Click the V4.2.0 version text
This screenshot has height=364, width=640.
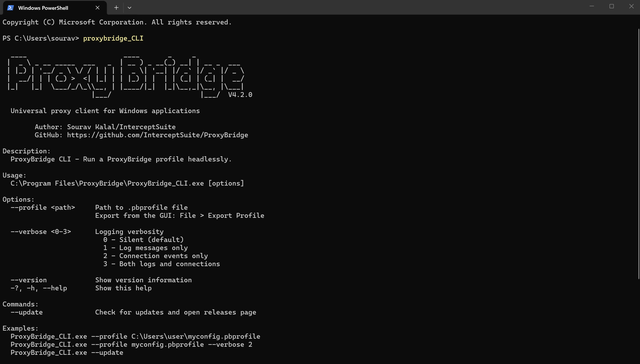(x=240, y=95)
